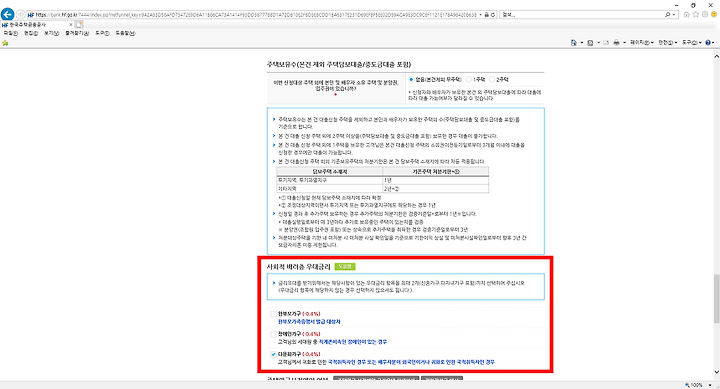Open the 편집(E) menu
720x389 pixels.
point(31,33)
